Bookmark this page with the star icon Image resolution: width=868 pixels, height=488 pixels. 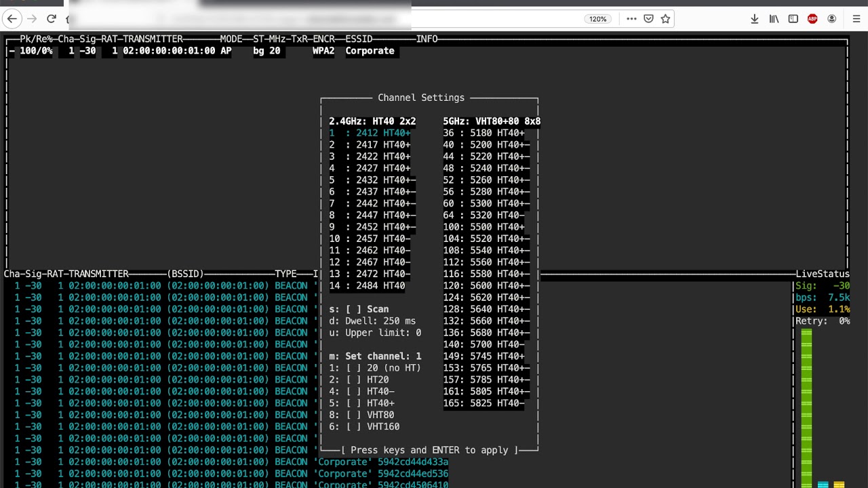pos(665,19)
